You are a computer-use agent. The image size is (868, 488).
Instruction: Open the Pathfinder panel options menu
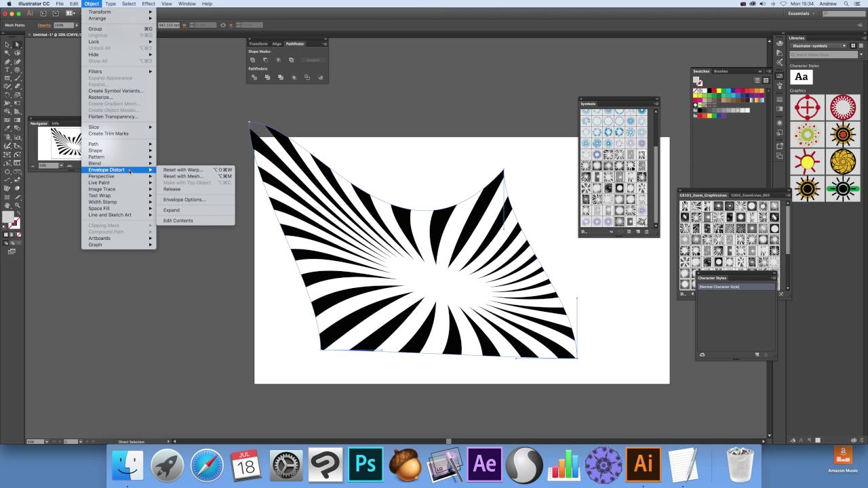pyautogui.click(x=324, y=44)
